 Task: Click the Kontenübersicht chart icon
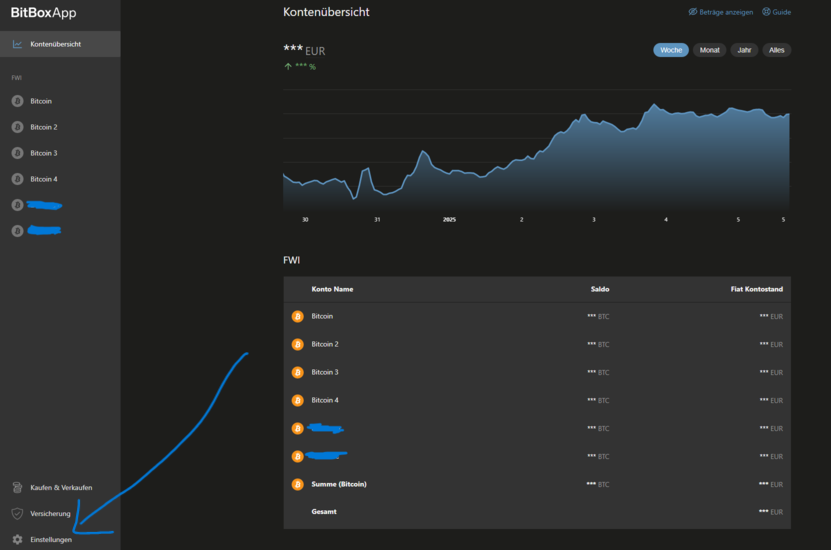click(x=17, y=44)
